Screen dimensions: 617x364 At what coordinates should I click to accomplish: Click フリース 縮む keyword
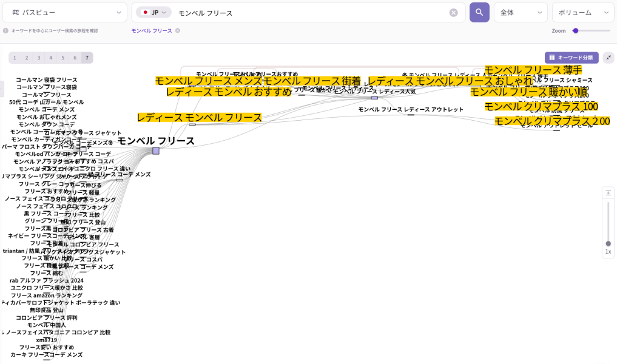pyautogui.click(x=47, y=274)
